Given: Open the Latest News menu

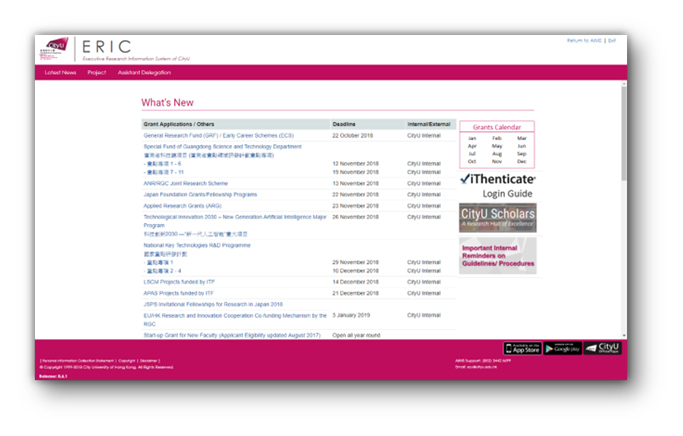Looking at the screenshot, I should [x=60, y=73].
